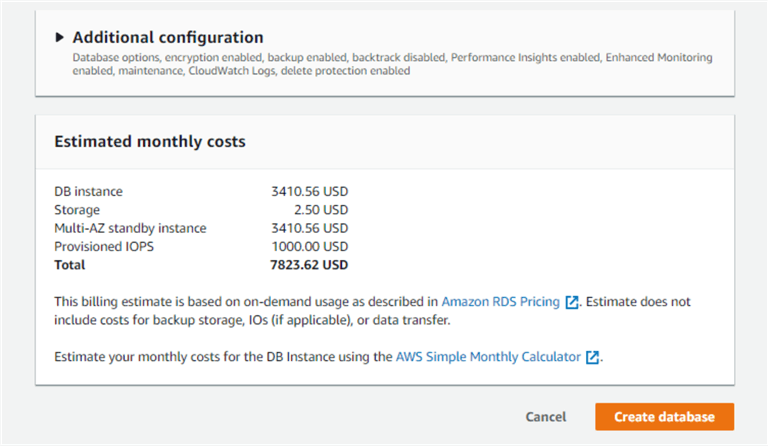This screenshot has width=768, height=446.
Task: Click the Additional configuration summary description text
Action: [392, 64]
